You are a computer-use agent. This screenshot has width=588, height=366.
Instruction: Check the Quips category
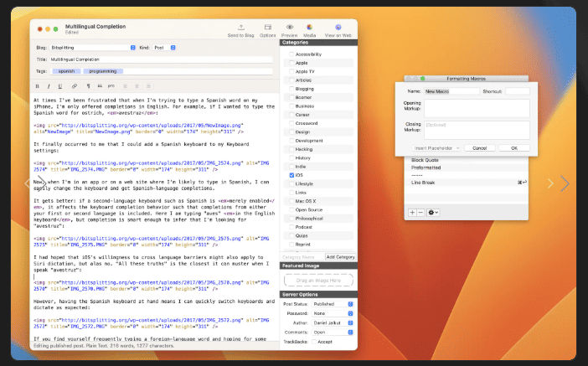tap(291, 236)
